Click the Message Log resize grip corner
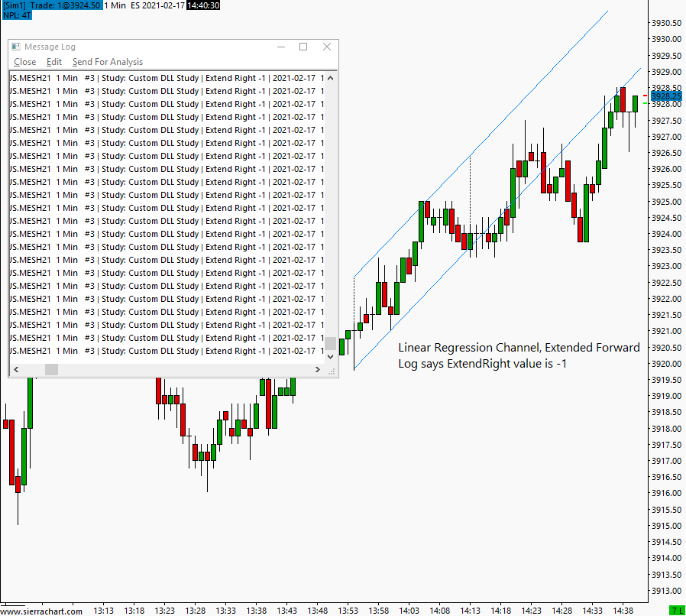 pos(332,371)
